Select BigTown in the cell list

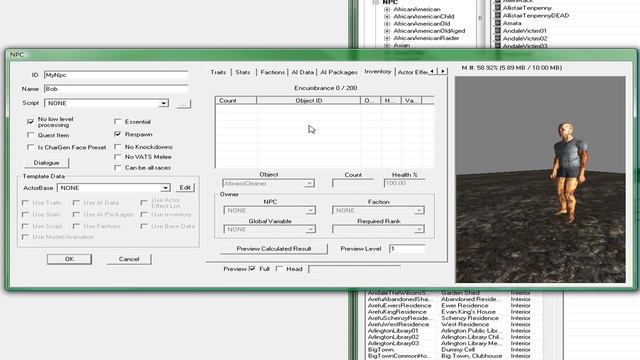381,350
